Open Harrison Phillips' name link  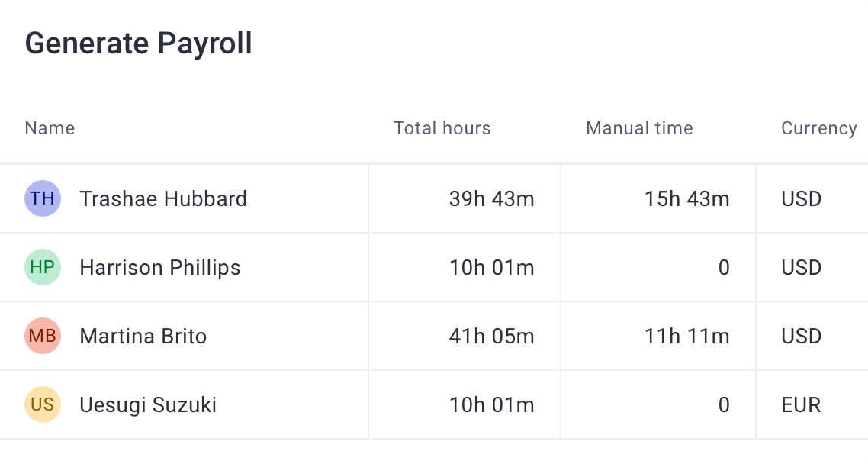click(x=160, y=268)
